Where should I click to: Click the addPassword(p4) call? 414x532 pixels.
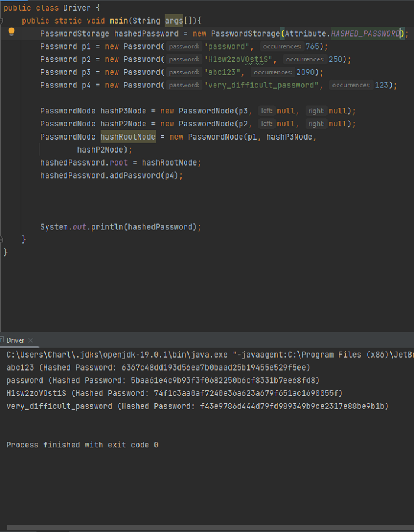[144, 176]
